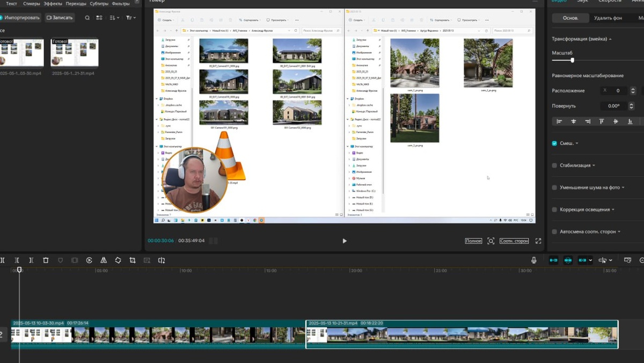Image resolution: width=644 pixels, height=363 pixels.
Task: Enable the 'Стабилизация' checkbox
Action: [x=554, y=165]
